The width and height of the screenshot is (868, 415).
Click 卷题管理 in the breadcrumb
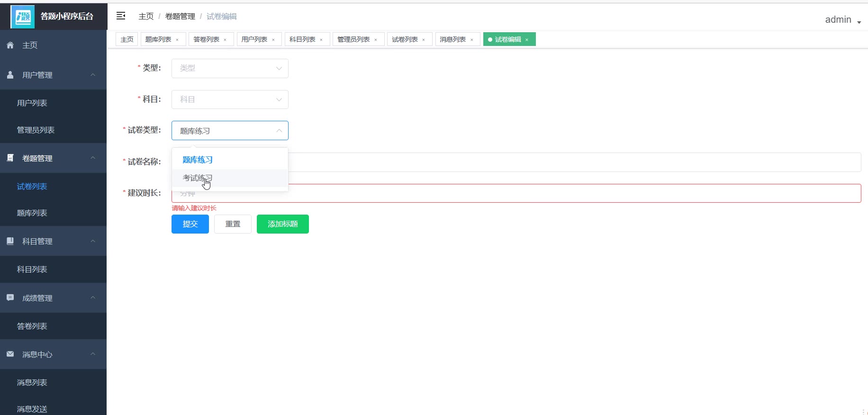(180, 17)
